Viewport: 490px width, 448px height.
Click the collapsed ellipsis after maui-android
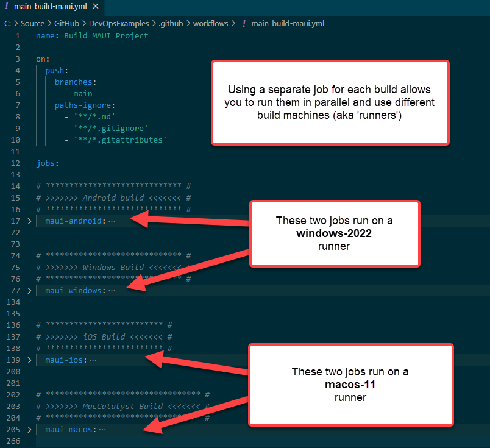pos(112,221)
